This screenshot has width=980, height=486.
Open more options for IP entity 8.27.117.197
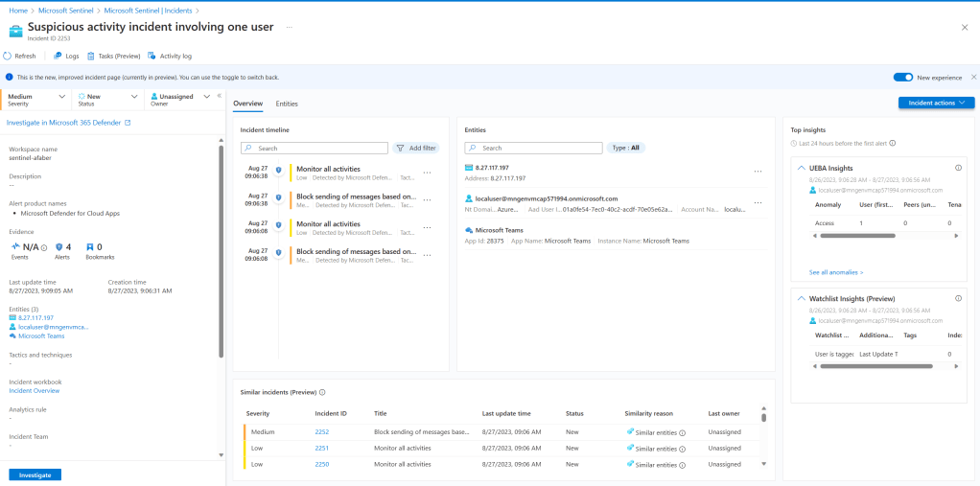coord(758,172)
